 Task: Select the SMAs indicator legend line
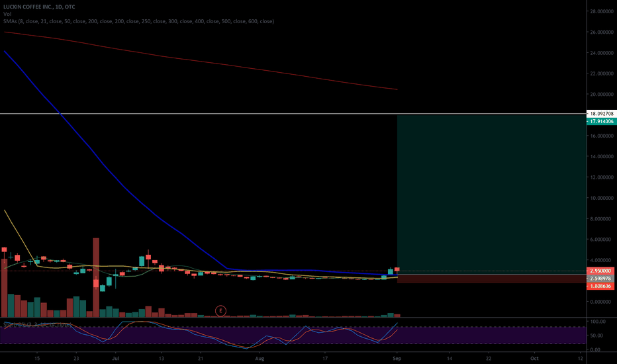pyautogui.click(x=138, y=21)
